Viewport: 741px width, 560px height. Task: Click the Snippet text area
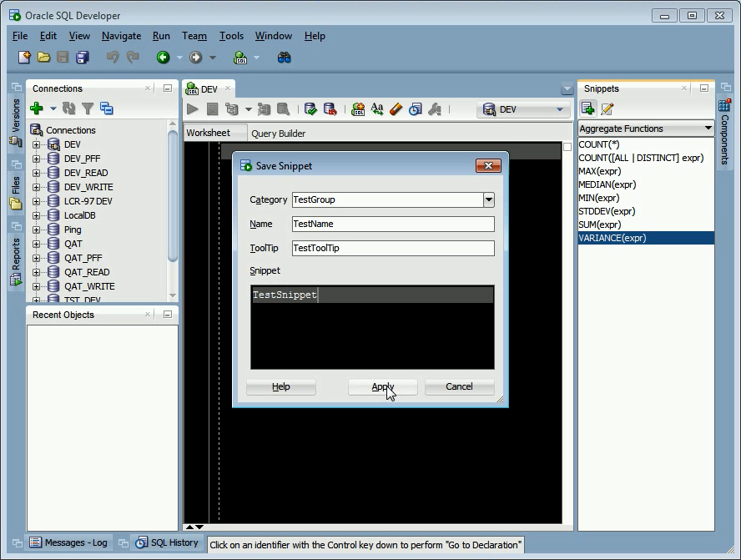tap(372, 327)
